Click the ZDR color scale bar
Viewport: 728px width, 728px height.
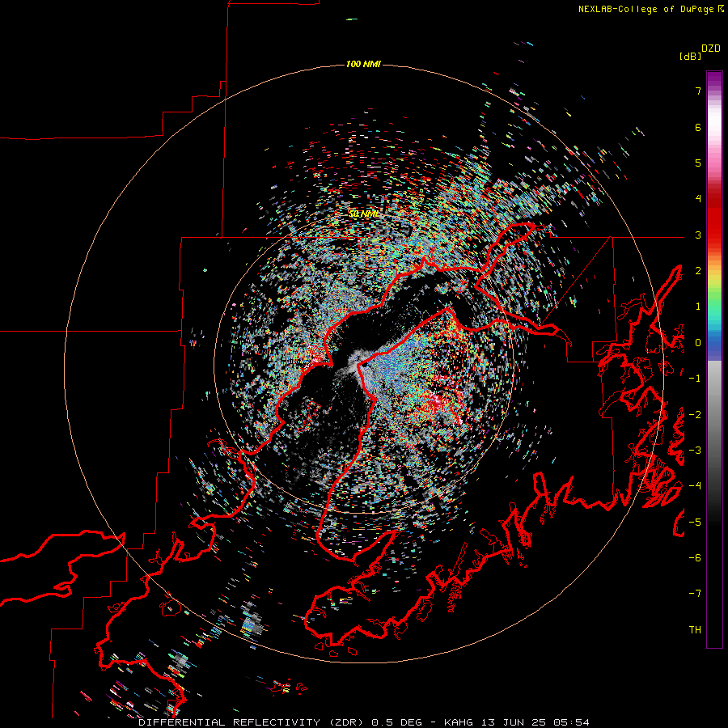pos(714,359)
